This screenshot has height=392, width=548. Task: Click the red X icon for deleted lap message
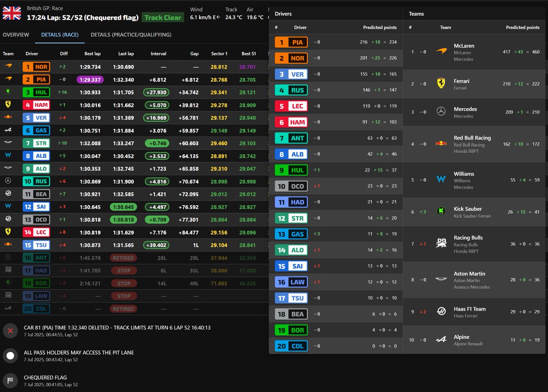click(11, 331)
